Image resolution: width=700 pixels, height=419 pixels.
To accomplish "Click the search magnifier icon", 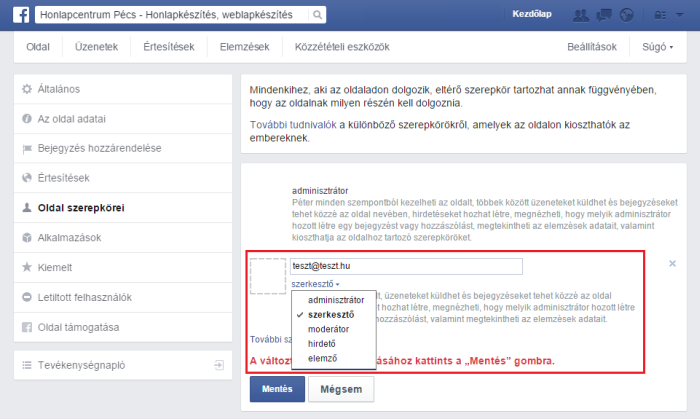I will (x=317, y=15).
